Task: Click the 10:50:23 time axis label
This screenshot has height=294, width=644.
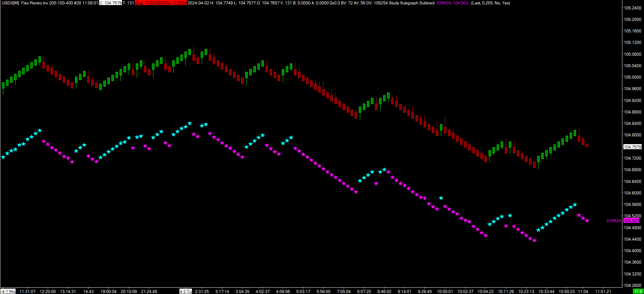Action: (x=567, y=291)
